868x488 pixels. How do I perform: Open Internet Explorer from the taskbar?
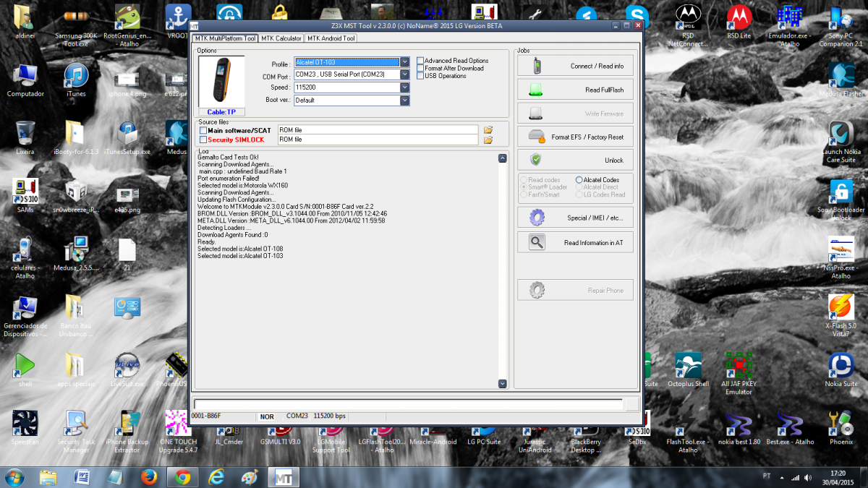click(x=216, y=477)
